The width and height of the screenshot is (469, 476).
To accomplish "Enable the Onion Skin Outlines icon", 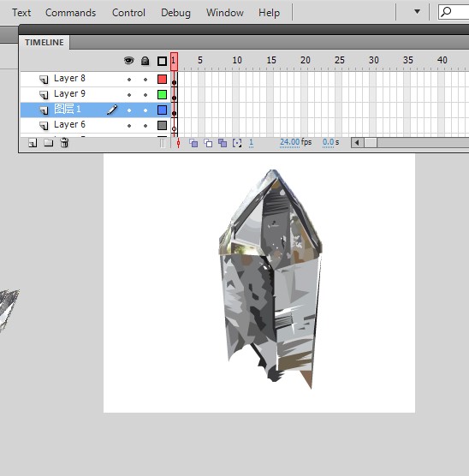I will click(208, 143).
